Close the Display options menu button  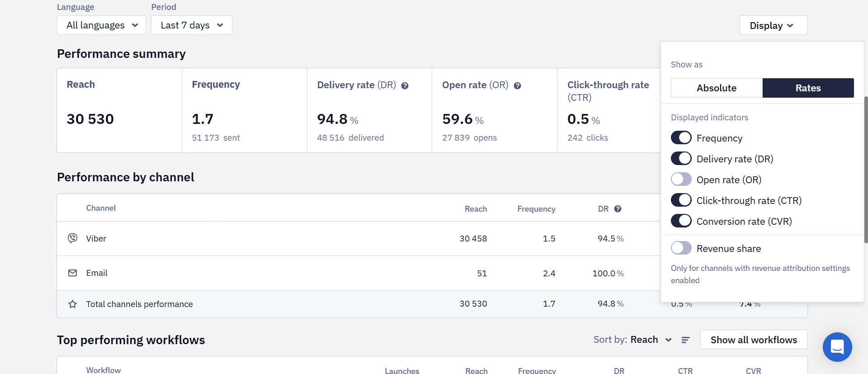point(773,25)
